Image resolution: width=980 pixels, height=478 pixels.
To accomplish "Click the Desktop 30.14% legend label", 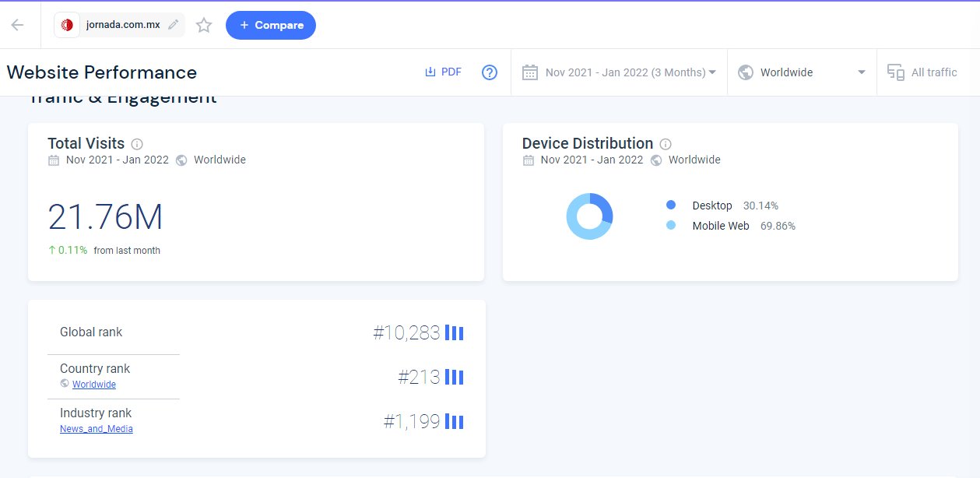I will (x=735, y=206).
